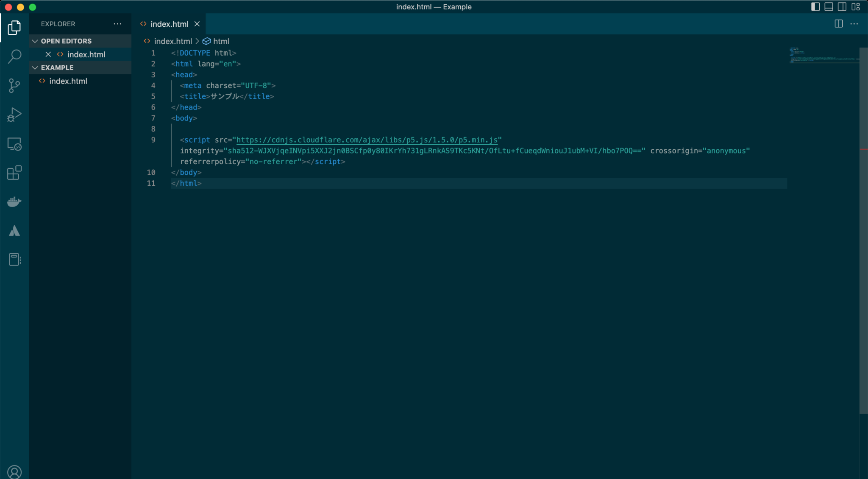Switch to the index.html tab
868x479 pixels.
[x=169, y=24]
